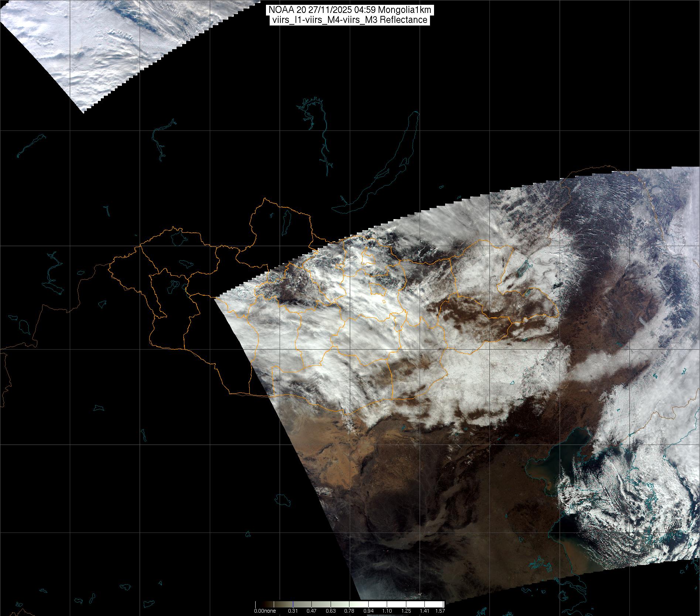Click the 0.63 colorbar tick label
The width and height of the screenshot is (700, 616).
pyautogui.click(x=330, y=611)
